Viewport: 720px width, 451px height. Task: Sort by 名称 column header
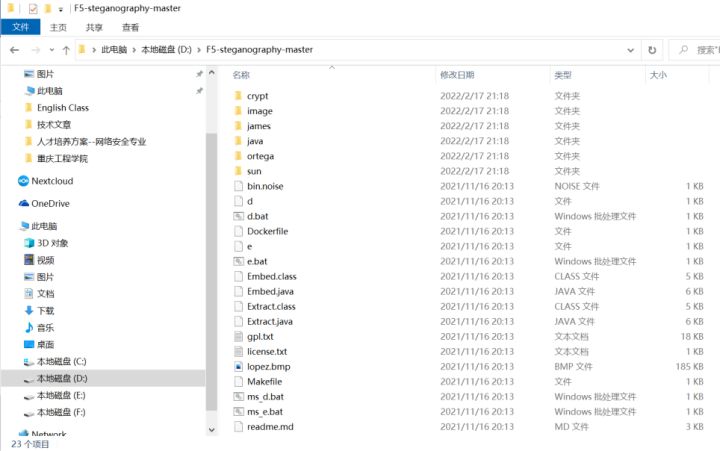coord(241,75)
